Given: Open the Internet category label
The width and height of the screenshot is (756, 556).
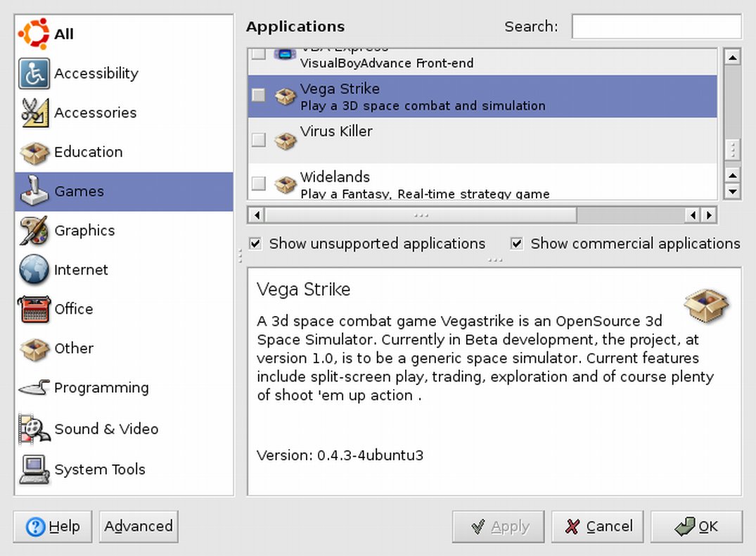Looking at the screenshot, I should click(x=81, y=270).
